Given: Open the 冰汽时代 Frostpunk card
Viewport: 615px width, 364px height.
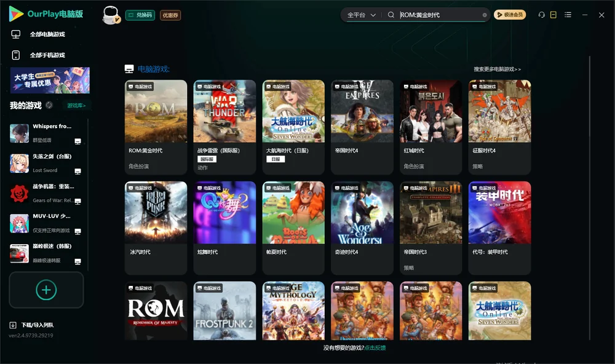Looking at the screenshot, I should click(156, 228).
